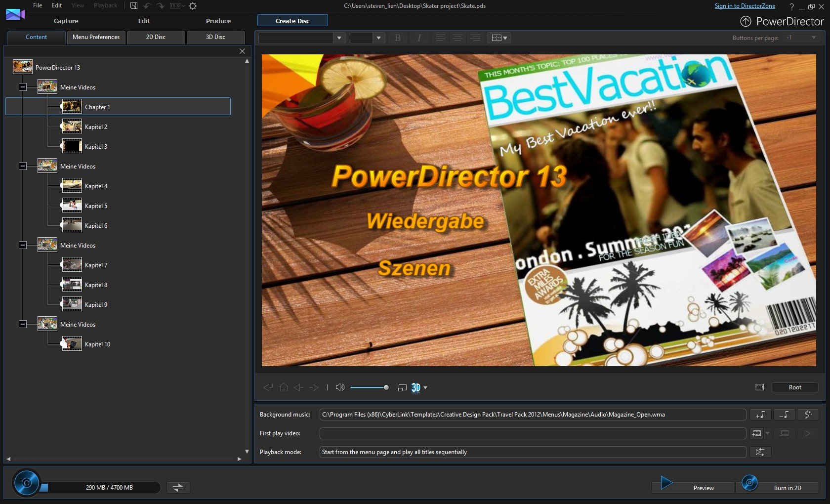Screen dimensions: 830x504
Task: Go to next menu page arrow
Action: (x=314, y=387)
